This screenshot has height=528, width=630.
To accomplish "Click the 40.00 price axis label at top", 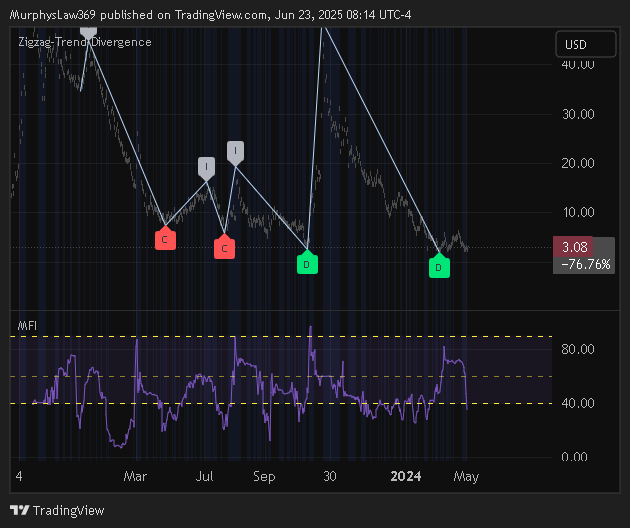I will pyautogui.click(x=578, y=65).
